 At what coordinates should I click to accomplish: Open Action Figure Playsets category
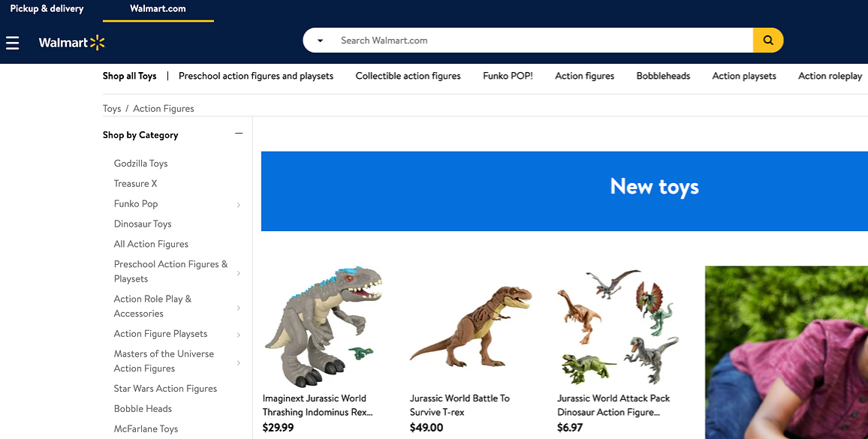[161, 334]
